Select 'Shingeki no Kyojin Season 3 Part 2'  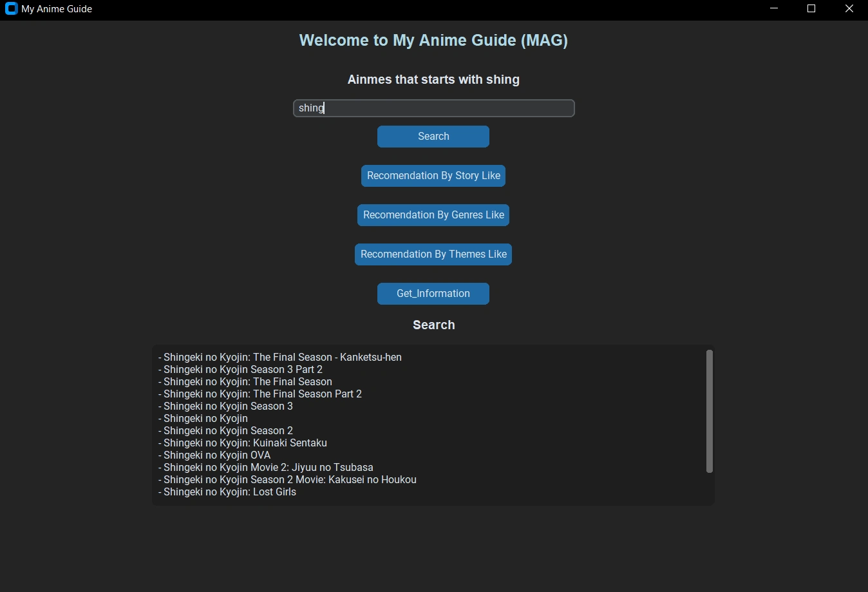(x=241, y=369)
